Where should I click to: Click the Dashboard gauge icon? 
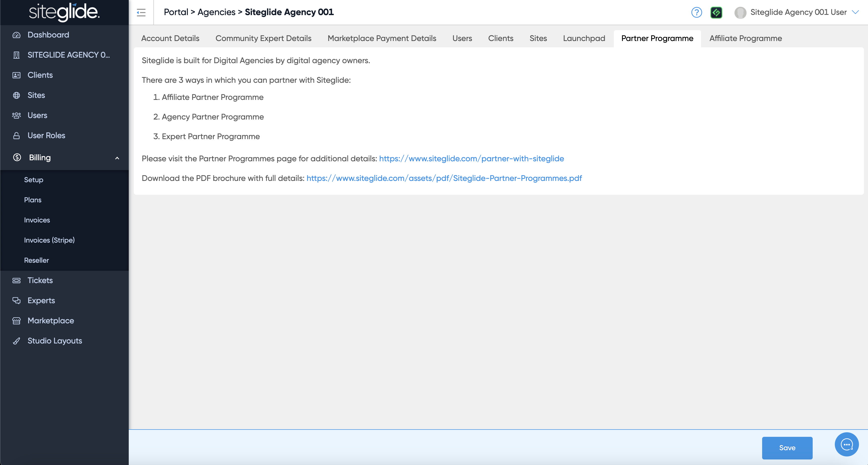[x=16, y=35]
